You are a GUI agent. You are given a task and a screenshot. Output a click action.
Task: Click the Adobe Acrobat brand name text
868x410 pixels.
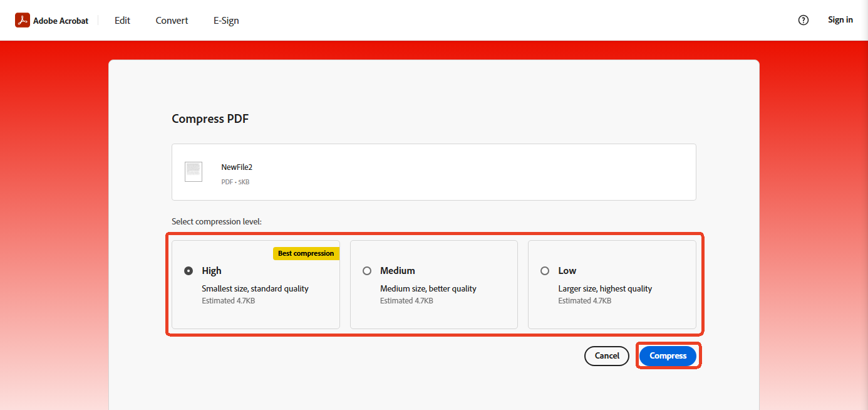61,21
